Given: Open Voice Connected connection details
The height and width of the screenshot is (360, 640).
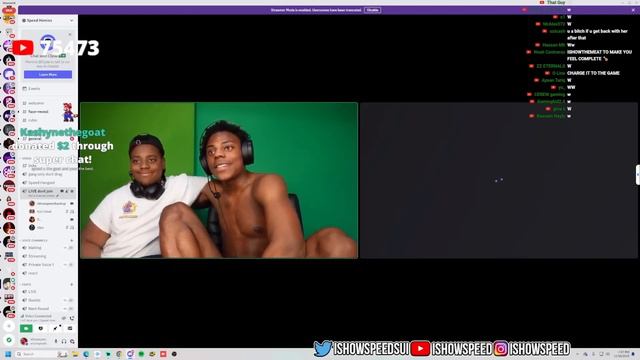Looking at the screenshot, I should 38,316.
